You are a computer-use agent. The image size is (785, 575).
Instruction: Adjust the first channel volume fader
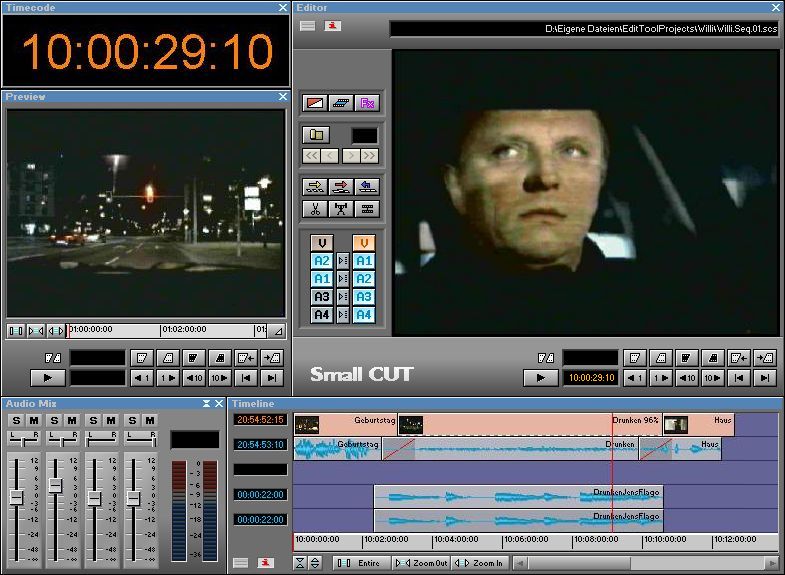[17, 497]
